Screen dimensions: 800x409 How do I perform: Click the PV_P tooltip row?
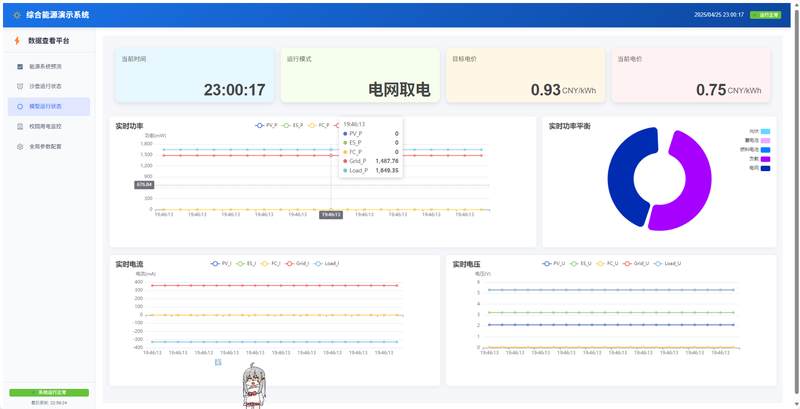click(371, 134)
